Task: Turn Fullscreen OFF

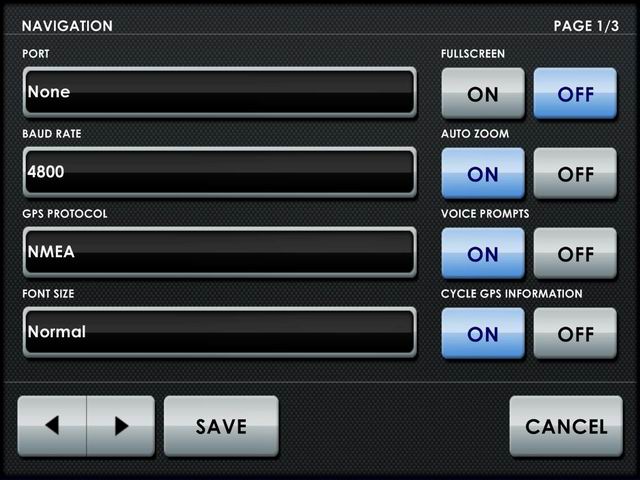Action: 575,93
